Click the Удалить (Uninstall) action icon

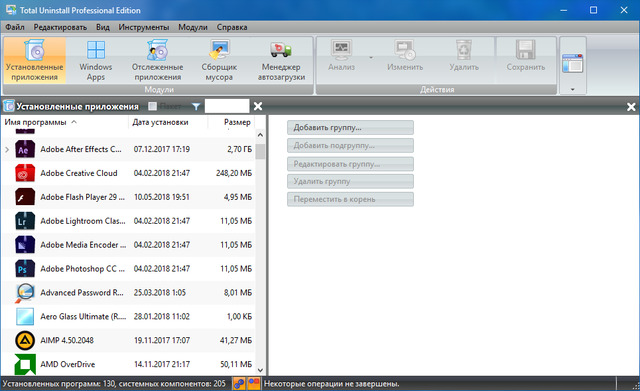point(464,50)
